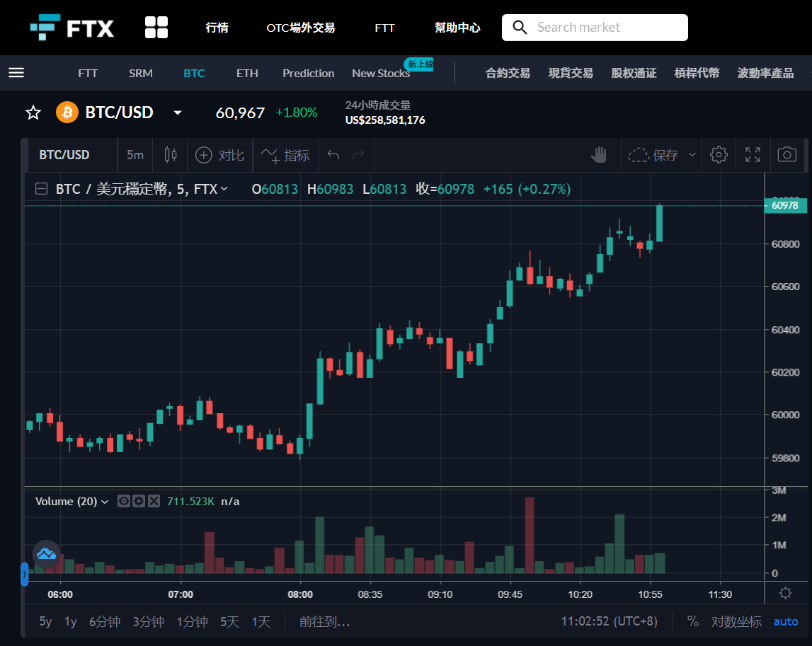Open the candlestick chart style icon
The image size is (812, 646).
pos(171,155)
